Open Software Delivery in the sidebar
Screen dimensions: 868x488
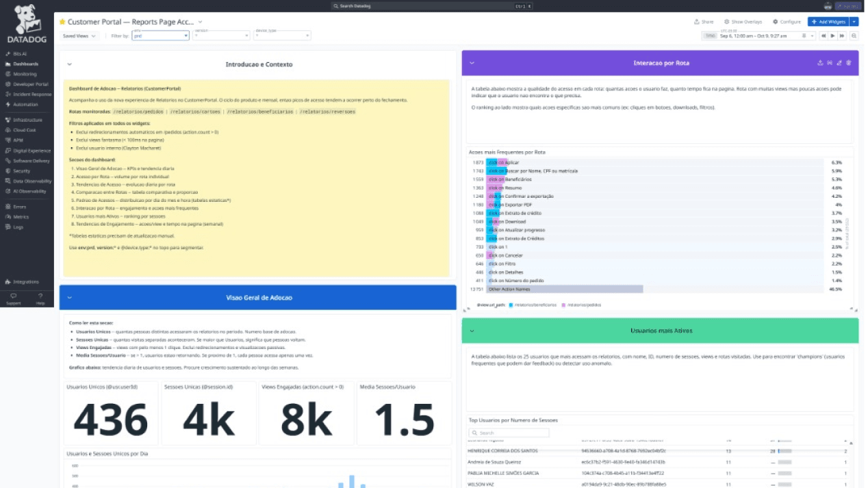pyautogui.click(x=27, y=161)
